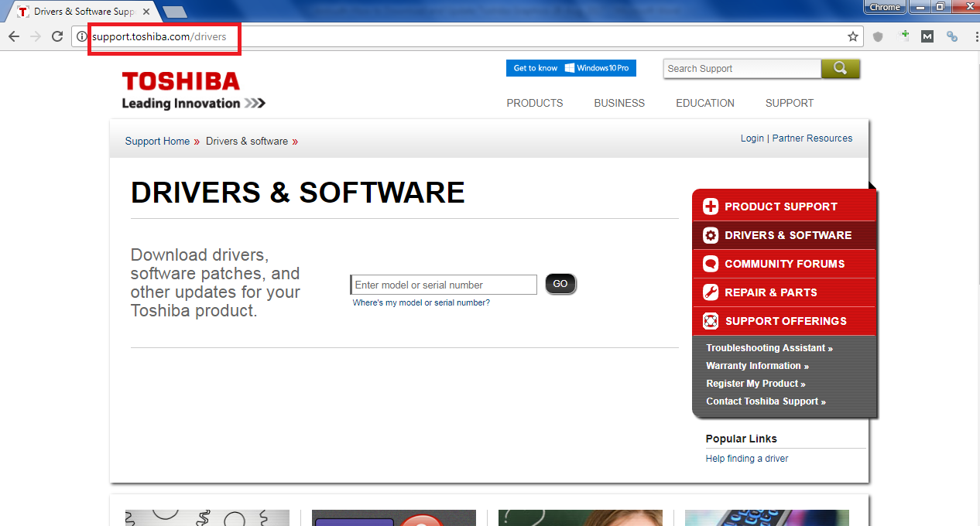Open the shield extension icon
Viewport: 980px width, 526px height.
[x=878, y=36]
